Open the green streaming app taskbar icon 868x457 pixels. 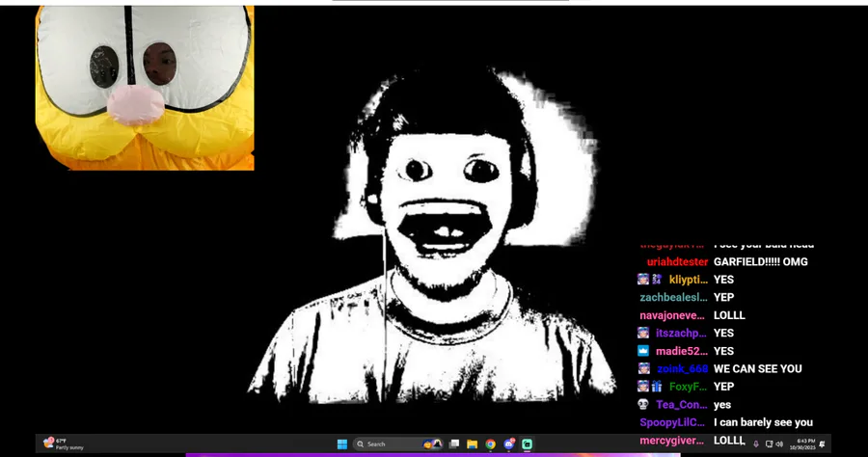[x=527, y=444]
